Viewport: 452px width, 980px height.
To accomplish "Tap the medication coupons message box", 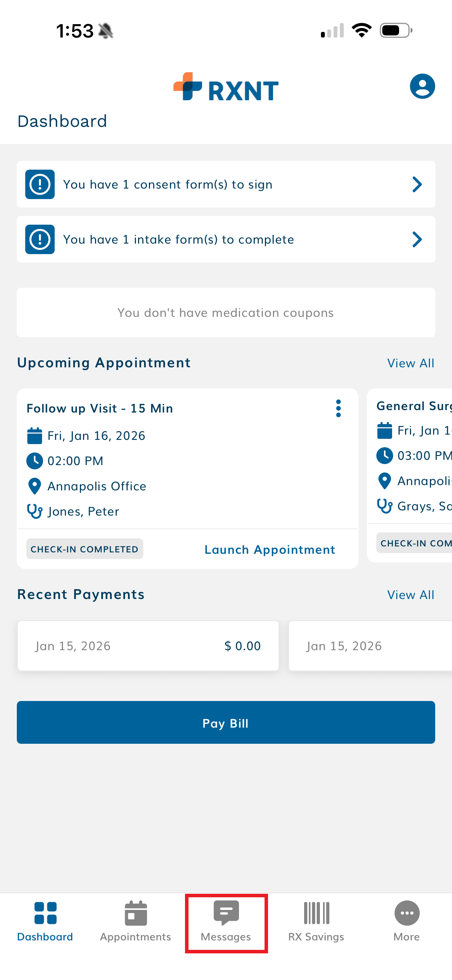I will (x=226, y=312).
